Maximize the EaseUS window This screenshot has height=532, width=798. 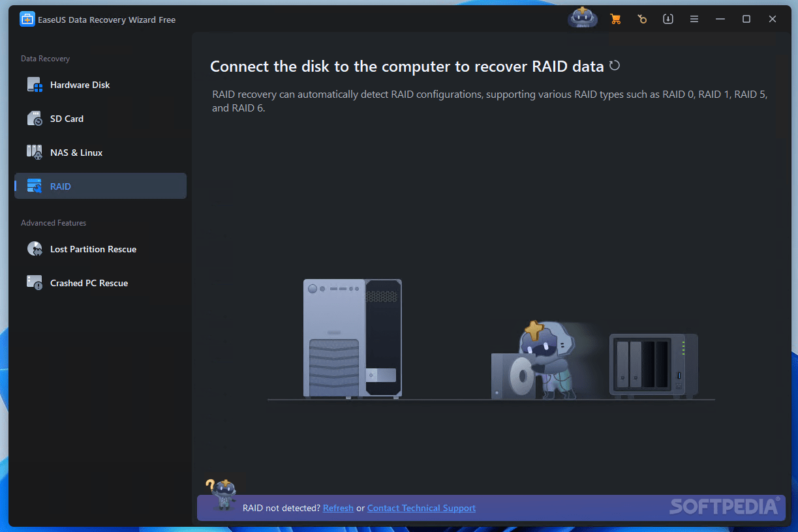tap(746, 19)
